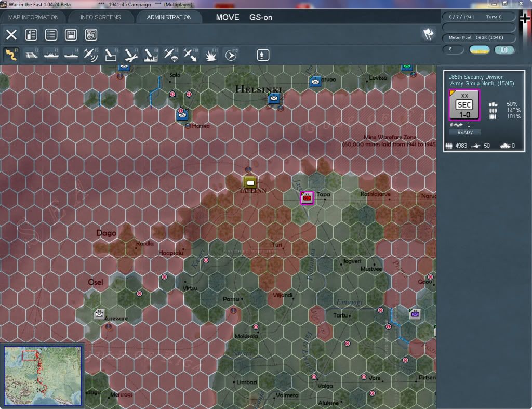
Task: Click the Viljandi town label on map
Action: pyautogui.click(x=283, y=295)
